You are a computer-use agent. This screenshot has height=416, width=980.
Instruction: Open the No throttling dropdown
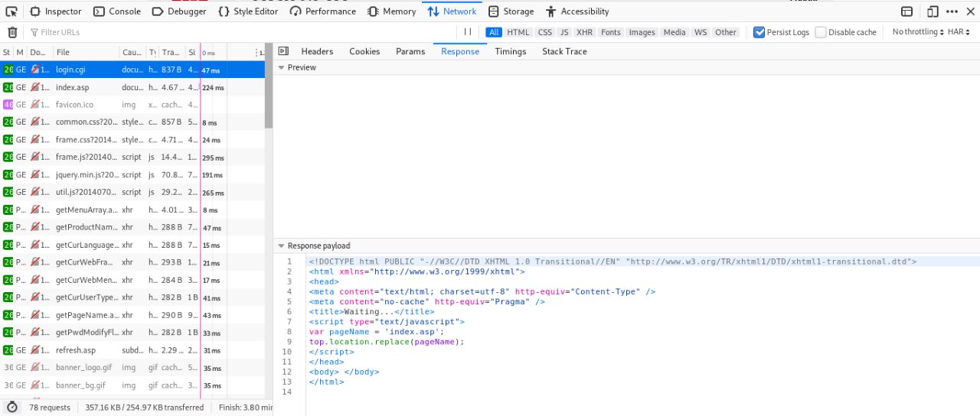pos(917,32)
